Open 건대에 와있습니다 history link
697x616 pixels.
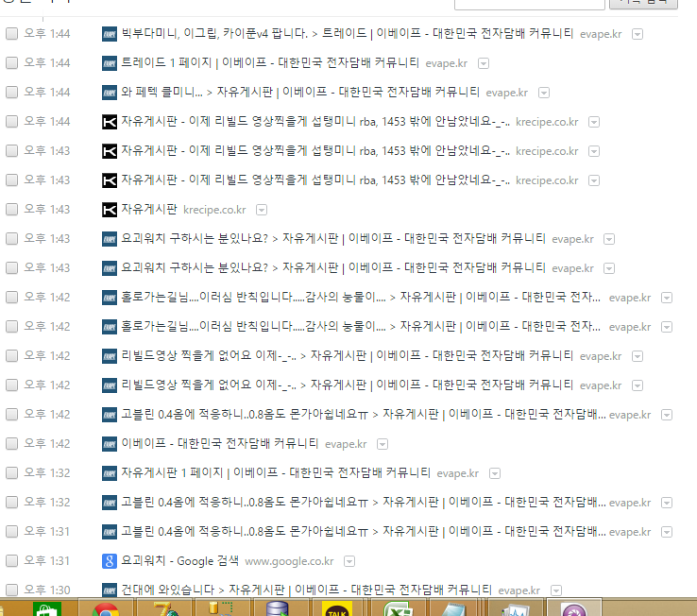click(x=306, y=590)
